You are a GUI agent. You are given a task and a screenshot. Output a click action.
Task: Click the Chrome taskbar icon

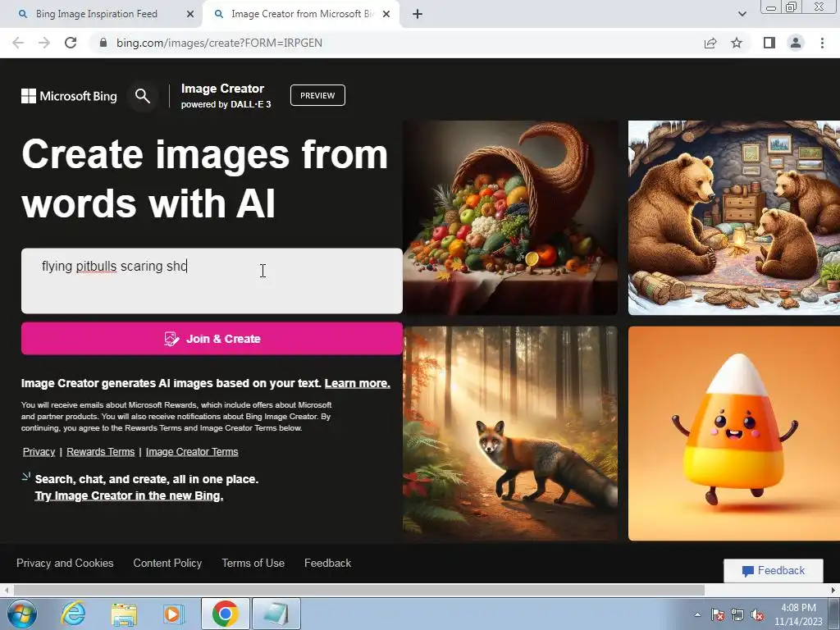pyautogui.click(x=225, y=614)
